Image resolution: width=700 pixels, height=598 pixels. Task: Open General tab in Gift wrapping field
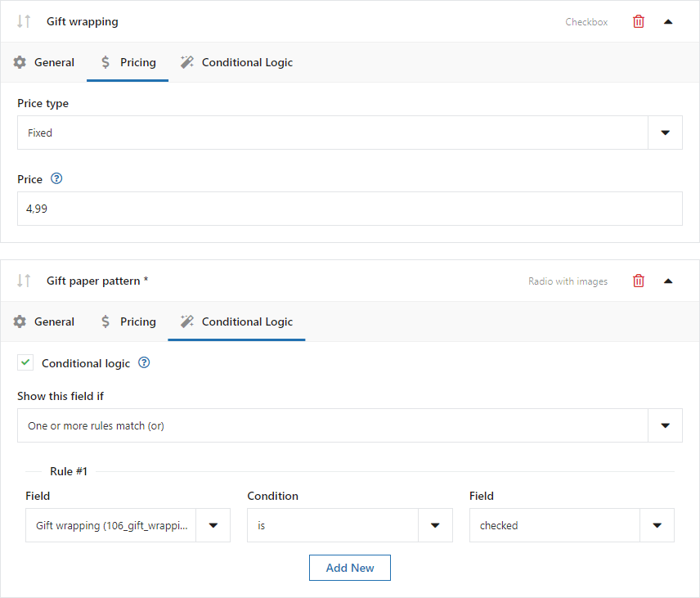click(44, 62)
